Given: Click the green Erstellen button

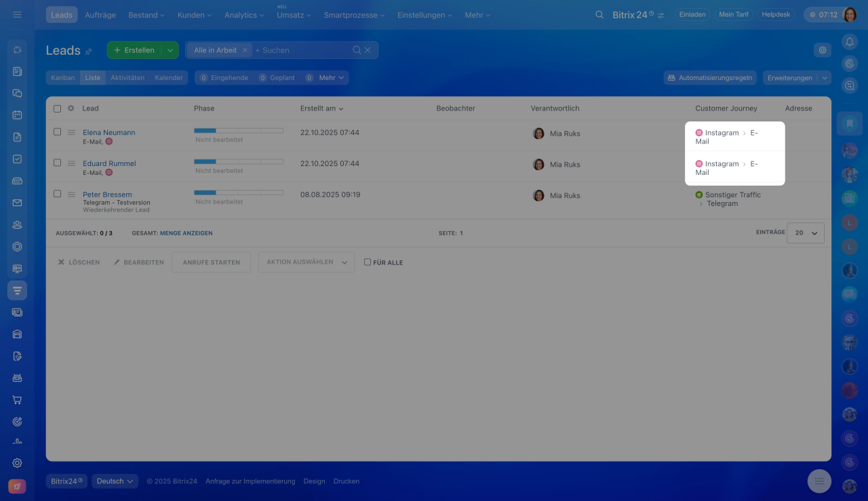Looking at the screenshot, I should 134,50.
